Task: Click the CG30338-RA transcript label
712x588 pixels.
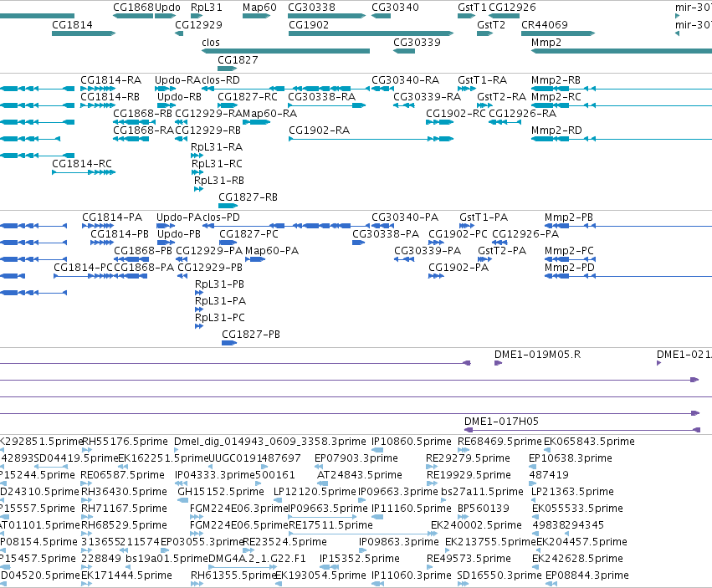Action: pos(322,97)
